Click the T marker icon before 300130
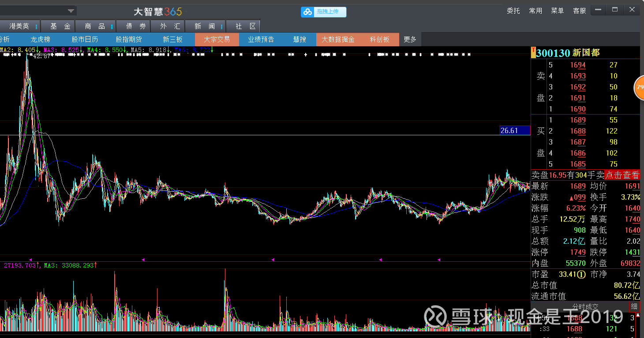The width and height of the screenshot is (644, 338). point(534,53)
